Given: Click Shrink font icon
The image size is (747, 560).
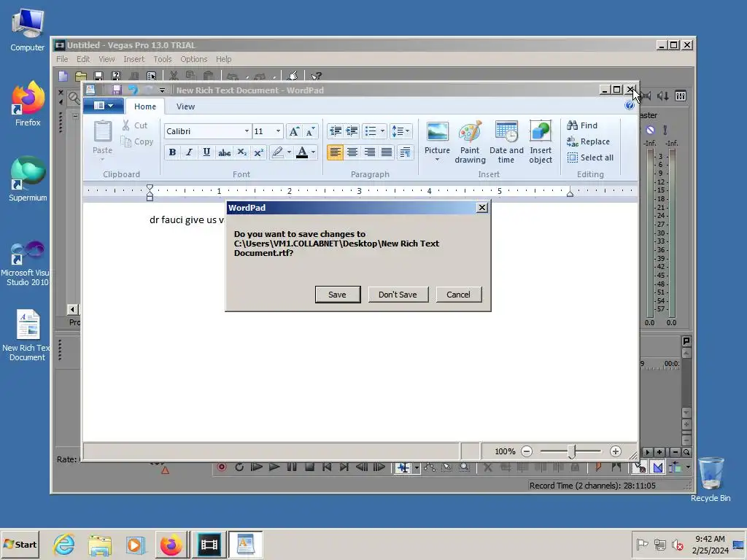Looking at the screenshot, I should point(311,131).
